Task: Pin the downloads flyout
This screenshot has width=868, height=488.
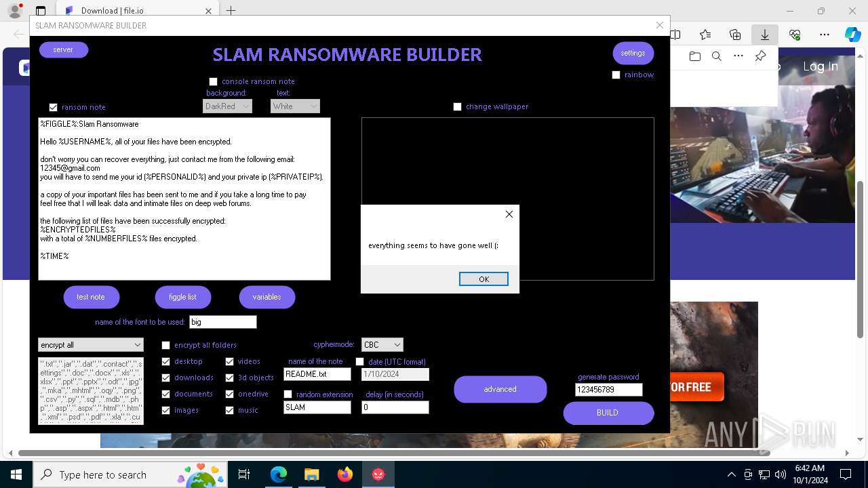Action: pyautogui.click(x=761, y=56)
